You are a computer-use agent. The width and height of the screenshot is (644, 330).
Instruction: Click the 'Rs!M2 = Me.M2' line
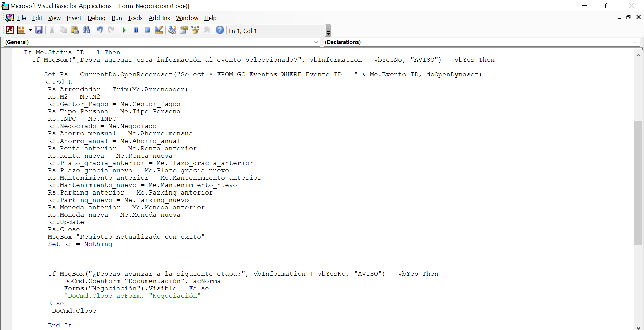[x=74, y=97]
